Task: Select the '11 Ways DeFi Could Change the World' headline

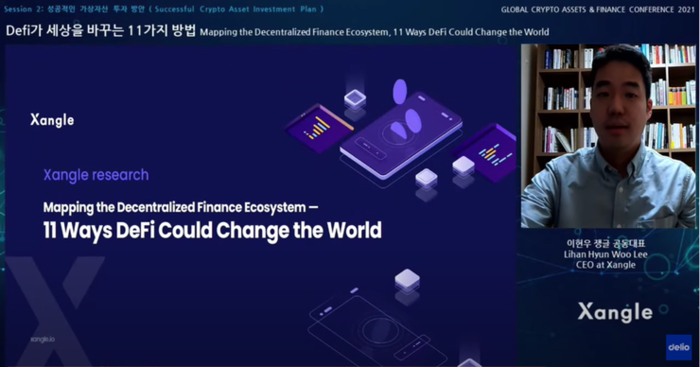Action: pos(212,230)
